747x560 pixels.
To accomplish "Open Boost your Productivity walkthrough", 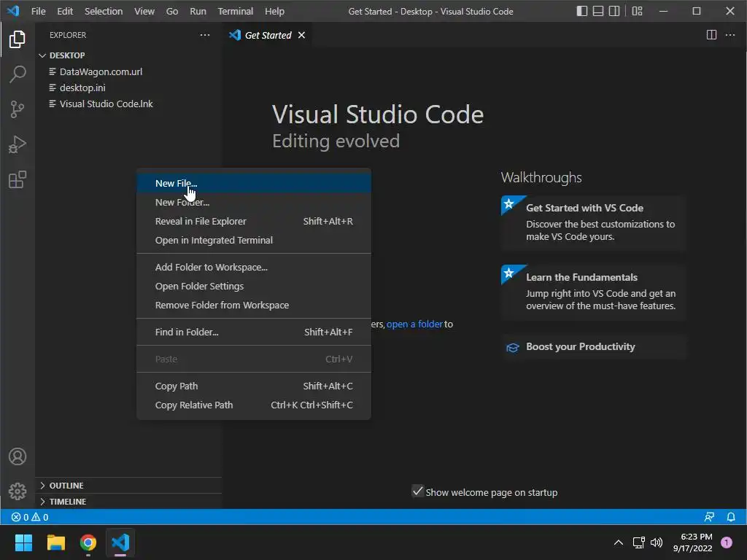I will tap(594, 346).
